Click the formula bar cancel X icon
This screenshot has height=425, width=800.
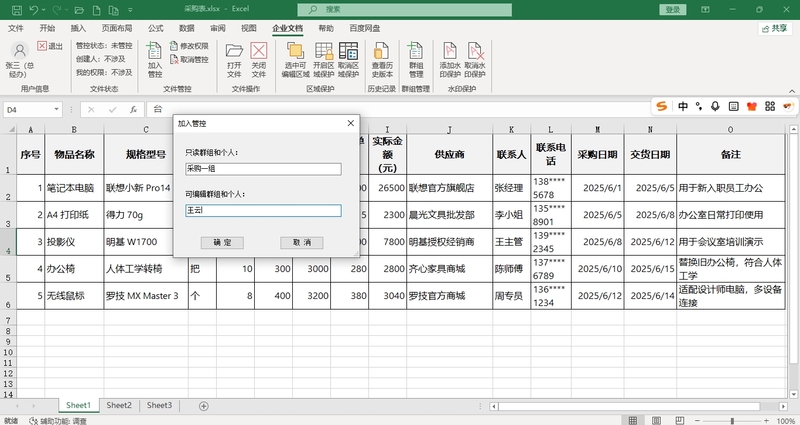click(91, 109)
